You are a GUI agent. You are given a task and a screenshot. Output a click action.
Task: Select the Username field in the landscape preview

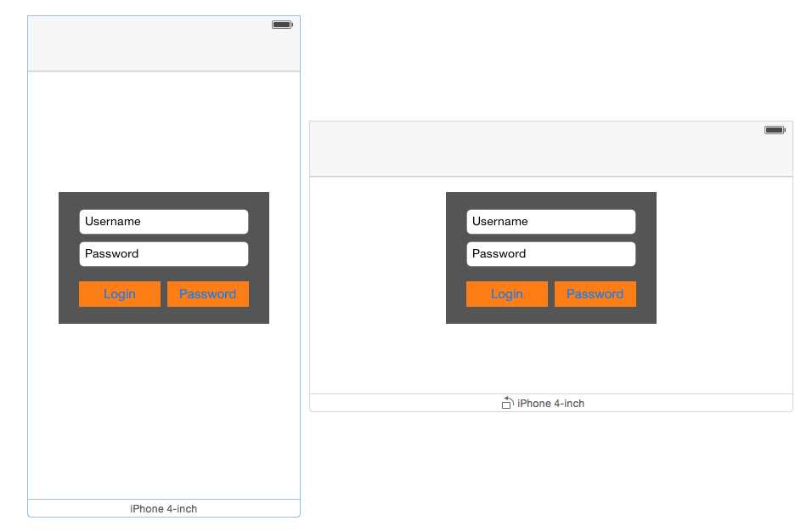click(551, 222)
